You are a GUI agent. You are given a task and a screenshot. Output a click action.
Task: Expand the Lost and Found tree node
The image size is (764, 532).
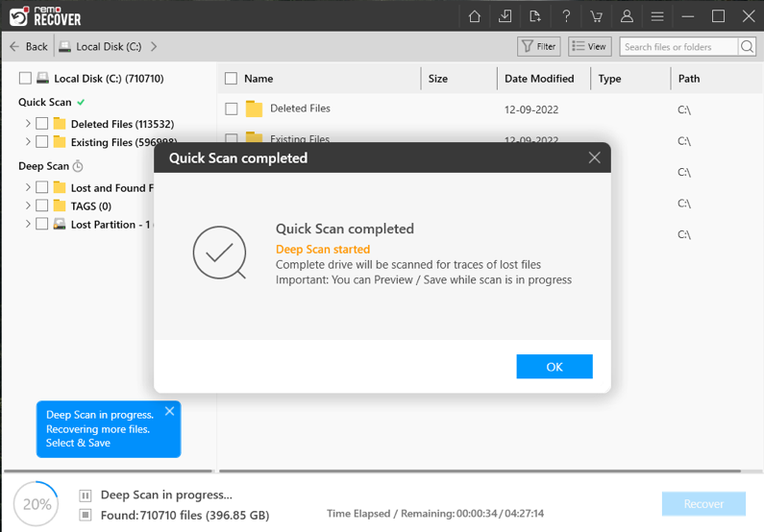(28, 187)
